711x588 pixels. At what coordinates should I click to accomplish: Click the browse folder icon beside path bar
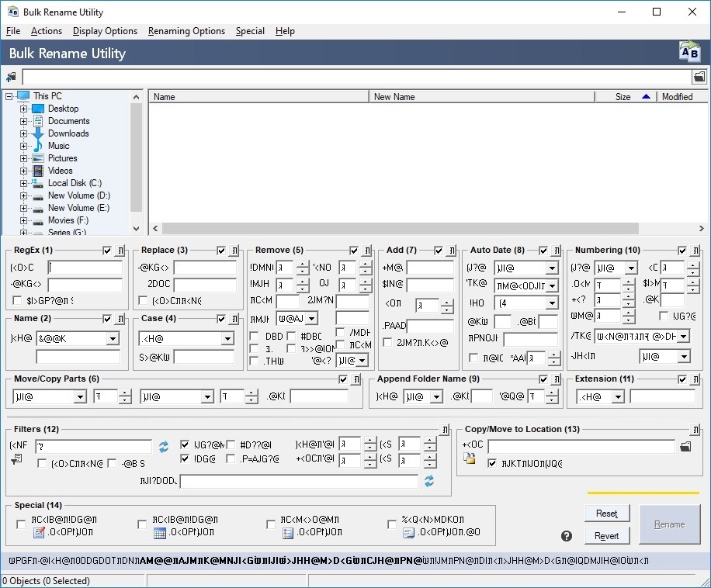pos(699,77)
